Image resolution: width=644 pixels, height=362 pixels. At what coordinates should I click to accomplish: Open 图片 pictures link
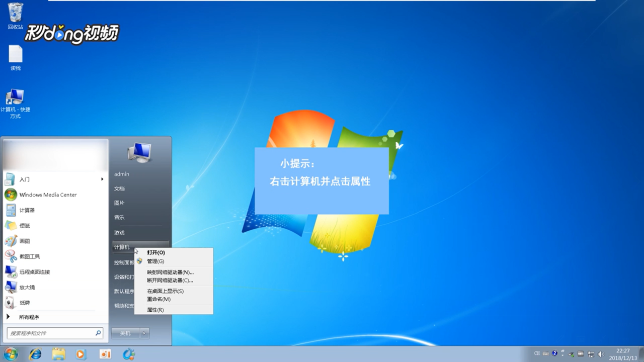(x=119, y=203)
